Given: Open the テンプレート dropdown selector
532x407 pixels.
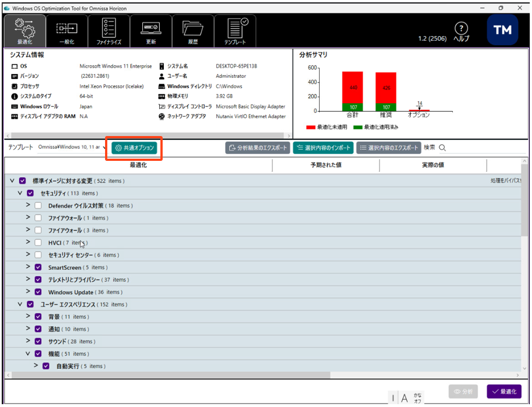Looking at the screenshot, I should point(72,147).
